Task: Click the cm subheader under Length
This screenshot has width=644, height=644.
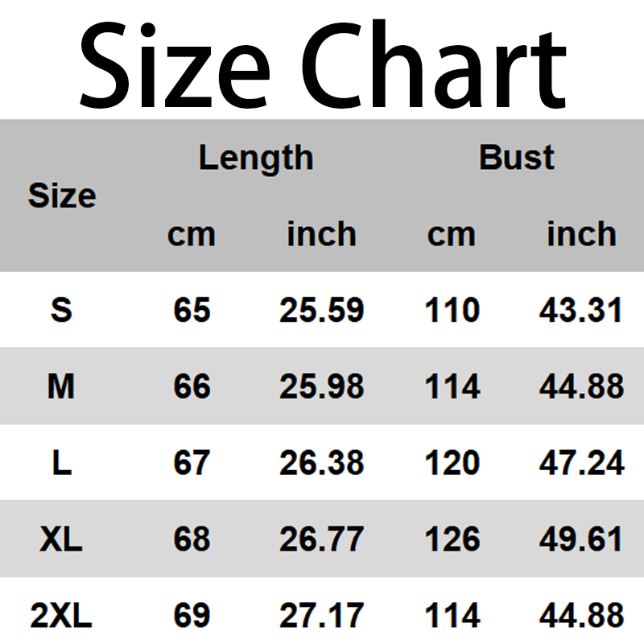Action: click(x=192, y=234)
